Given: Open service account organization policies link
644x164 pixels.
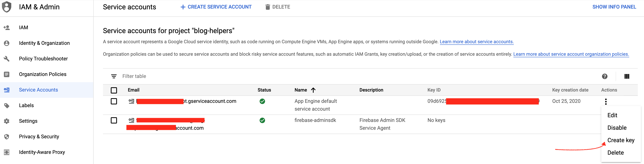Looking at the screenshot, I should [571, 54].
